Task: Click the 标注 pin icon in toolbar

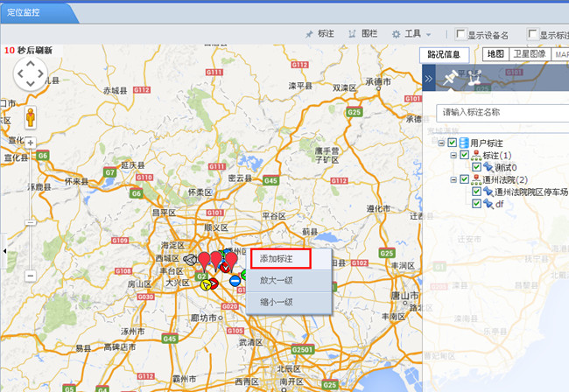Action: [x=319, y=34]
